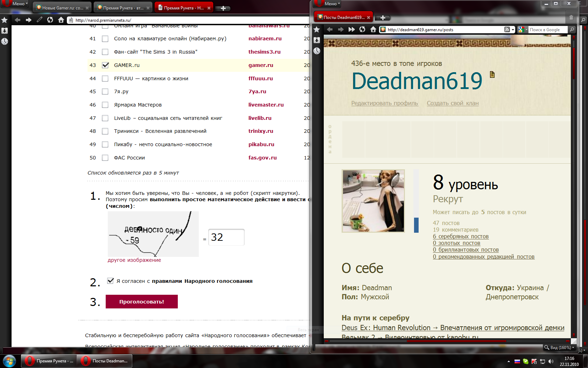Reload page in left browser window
Screen dimensions: 588x368
pos(50,20)
